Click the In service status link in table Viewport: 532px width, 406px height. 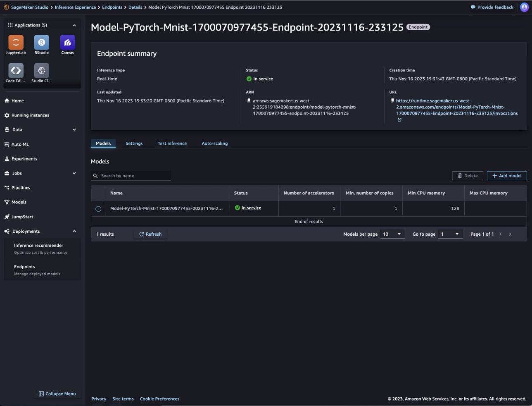click(x=251, y=208)
